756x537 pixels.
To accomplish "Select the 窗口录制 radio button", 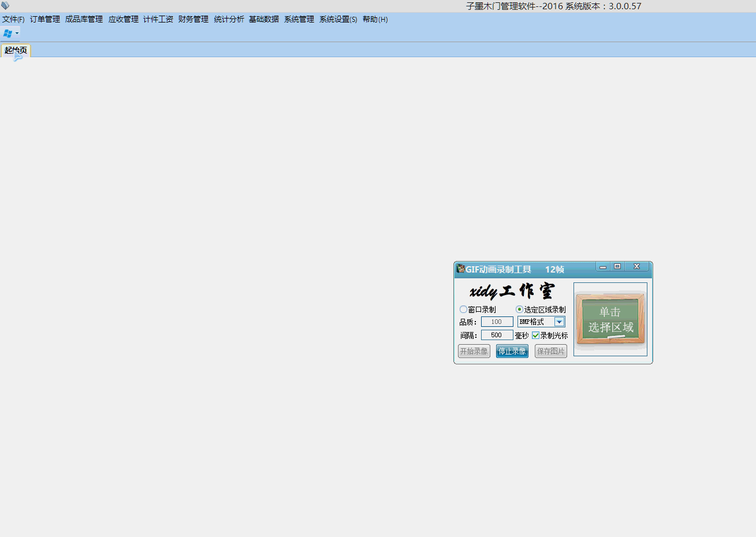I will point(463,309).
